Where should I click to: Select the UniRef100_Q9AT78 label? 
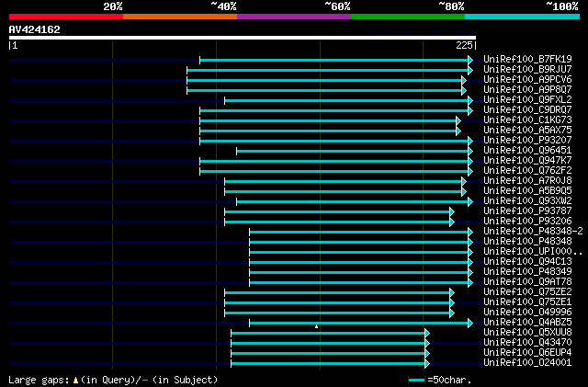pos(527,282)
